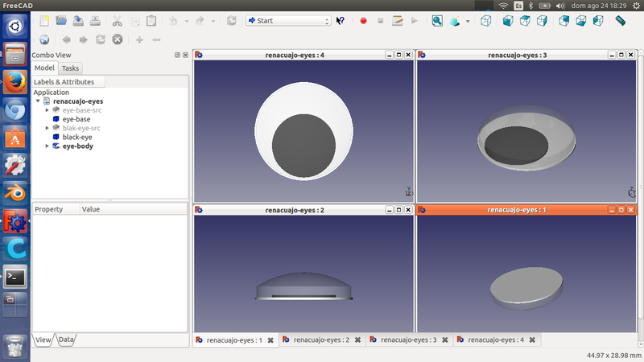Click the Refresh icon beside the workbench selector
Image resolution: width=644 pixels, height=362 pixels.
[232, 21]
